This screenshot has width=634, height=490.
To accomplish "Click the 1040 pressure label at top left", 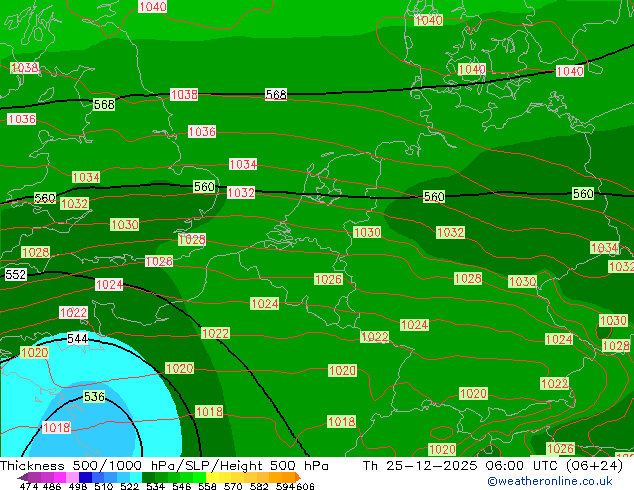I will coord(152,7).
